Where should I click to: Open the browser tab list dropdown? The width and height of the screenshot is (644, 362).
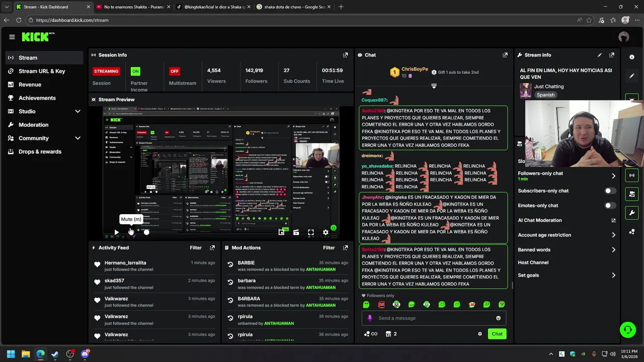[x=7, y=7]
